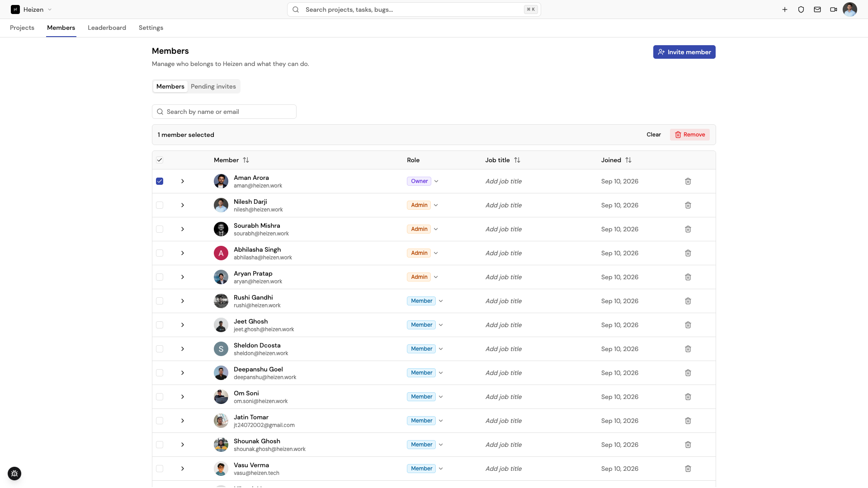
Task: Focus the Search by name or email field
Action: [x=224, y=112]
